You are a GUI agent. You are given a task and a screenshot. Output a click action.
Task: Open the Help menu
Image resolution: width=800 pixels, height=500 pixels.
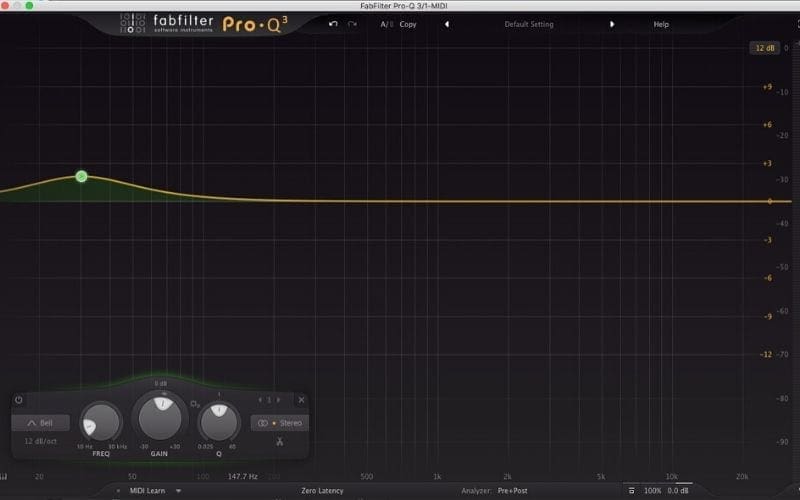(x=661, y=24)
